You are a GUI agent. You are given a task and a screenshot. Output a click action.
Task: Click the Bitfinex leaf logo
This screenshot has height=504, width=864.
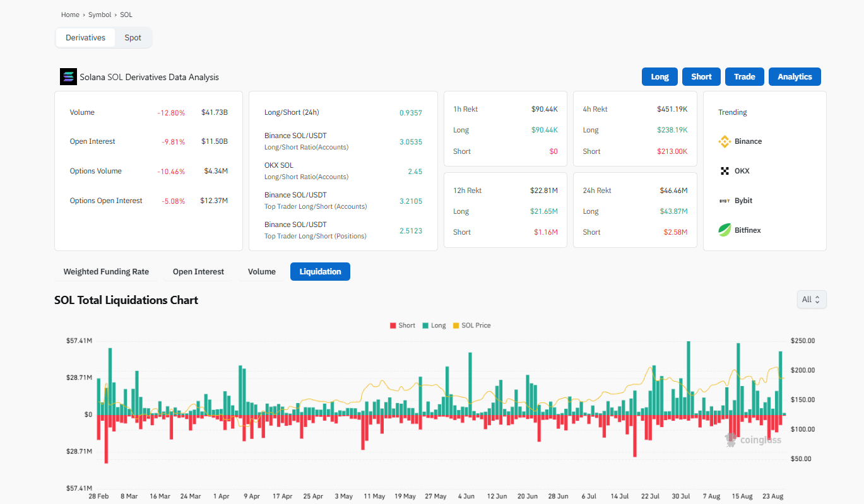pos(725,230)
